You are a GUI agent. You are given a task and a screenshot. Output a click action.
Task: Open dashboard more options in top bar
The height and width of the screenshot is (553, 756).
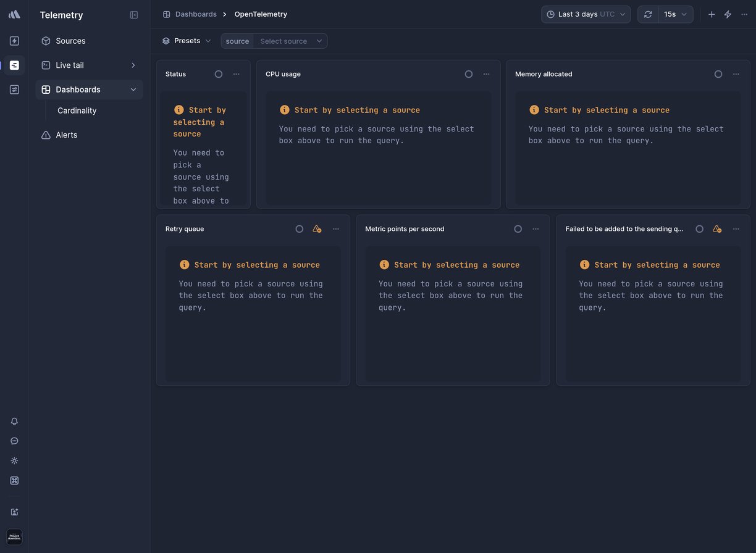click(744, 14)
